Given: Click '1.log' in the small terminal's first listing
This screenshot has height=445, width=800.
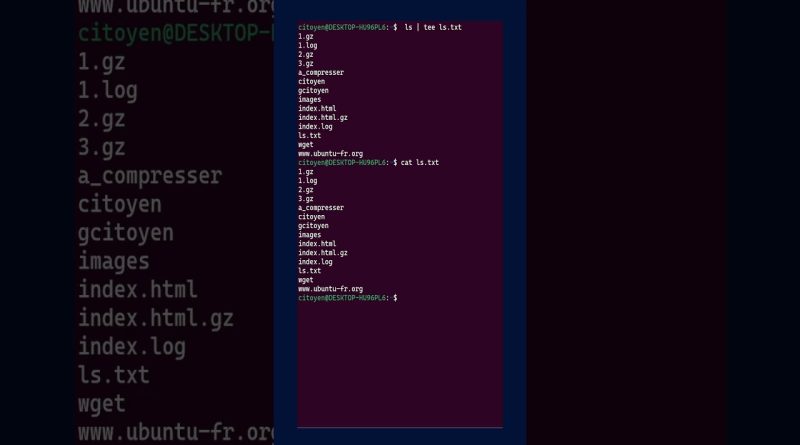Looking at the screenshot, I should [x=308, y=45].
